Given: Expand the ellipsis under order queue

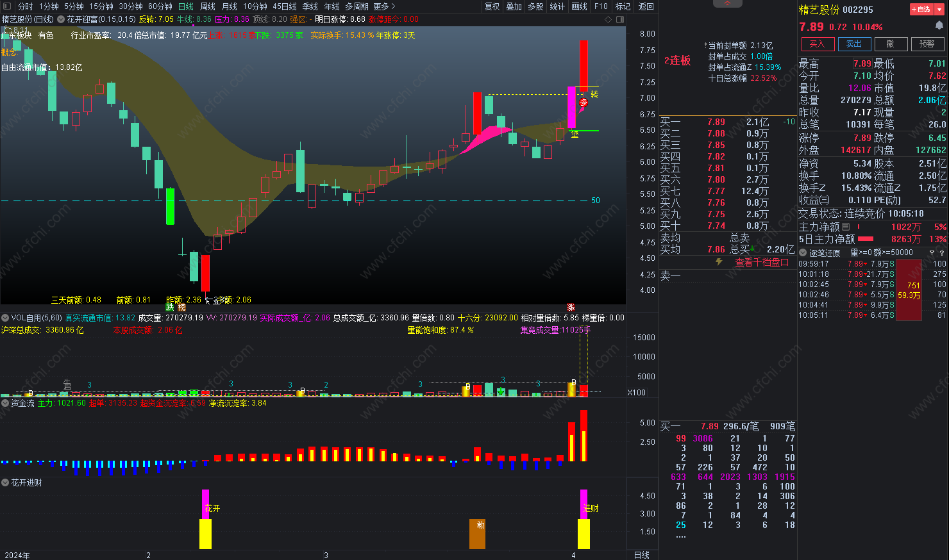Looking at the screenshot, I should 681,536.
